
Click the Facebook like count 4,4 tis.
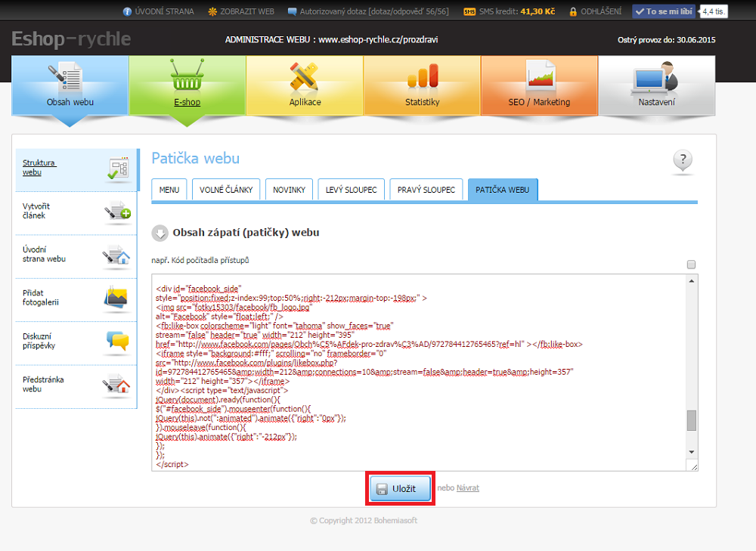[714, 11]
